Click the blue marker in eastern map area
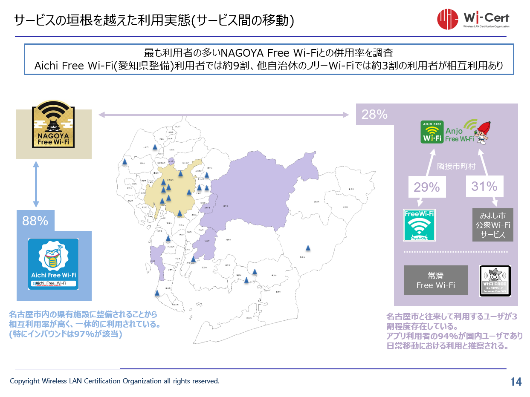The width and height of the screenshot is (530, 397). [x=308, y=248]
